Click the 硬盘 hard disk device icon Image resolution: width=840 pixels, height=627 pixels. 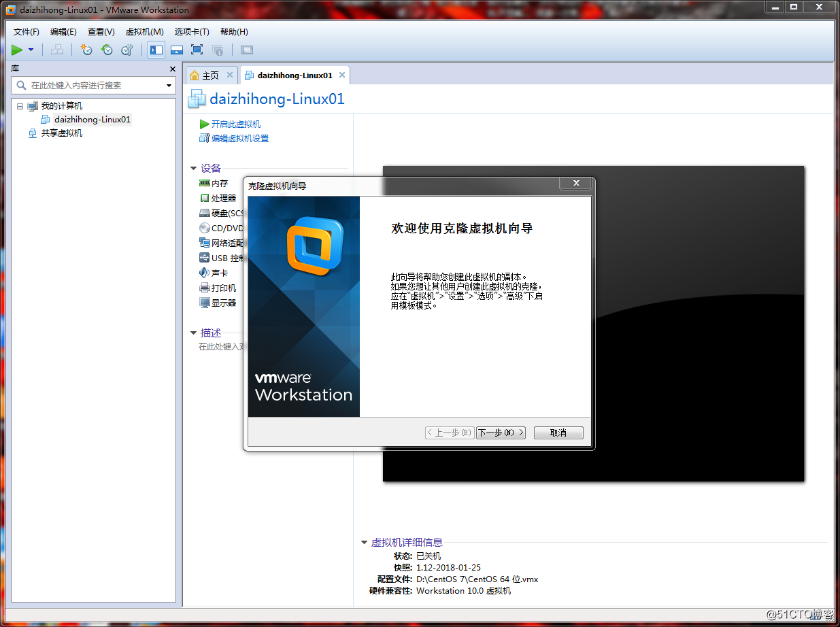pyautogui.click(x=205, y=213)
